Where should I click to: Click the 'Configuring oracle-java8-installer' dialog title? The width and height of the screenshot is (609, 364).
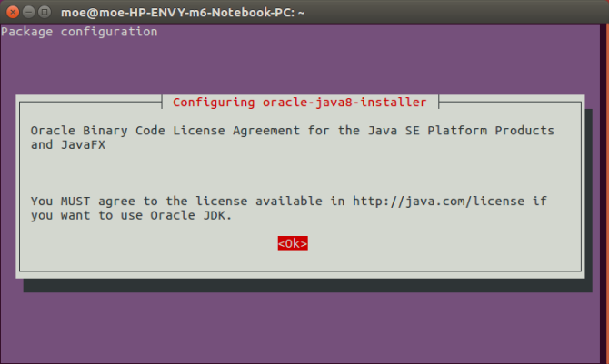(299, 103)
